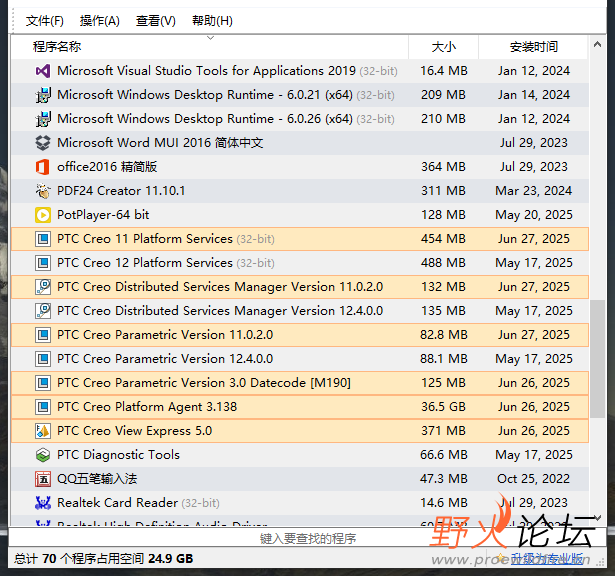
Task: Click scrollbar up arrow in program list
Action: [x=597, y=44]
